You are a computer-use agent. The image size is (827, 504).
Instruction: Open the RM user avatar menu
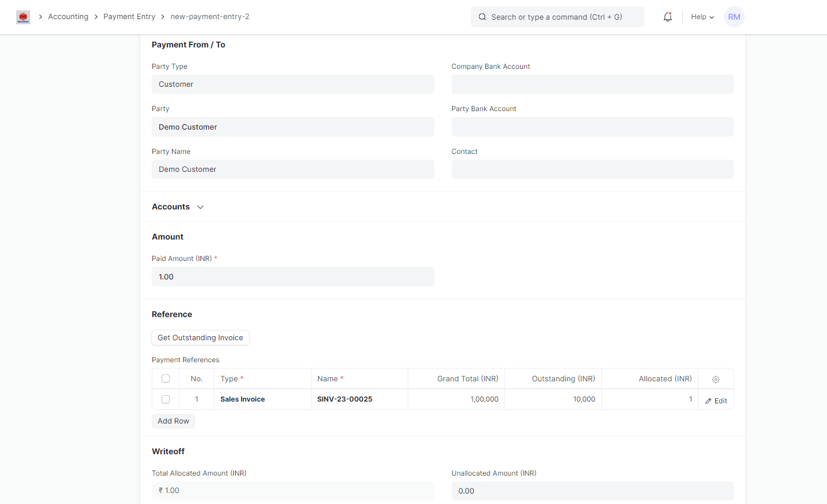point(734,17)
